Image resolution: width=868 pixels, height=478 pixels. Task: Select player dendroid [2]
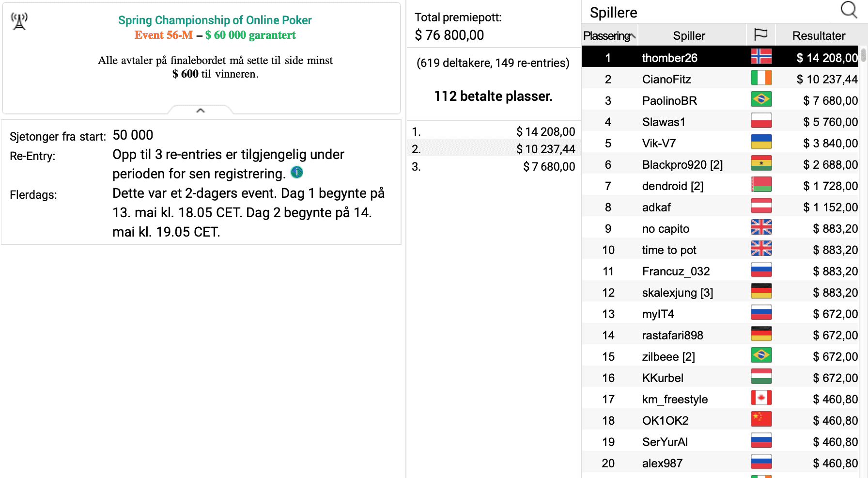click(x=673, y=186)
